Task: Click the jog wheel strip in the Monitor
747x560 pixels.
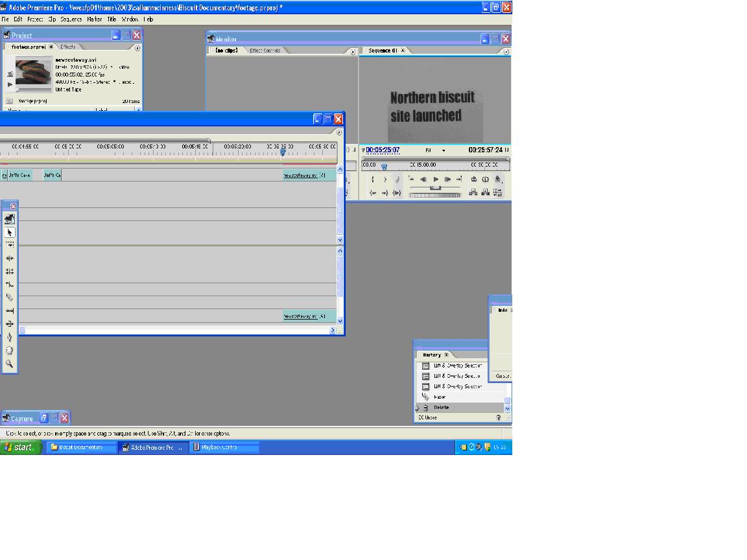Action: 435,195
